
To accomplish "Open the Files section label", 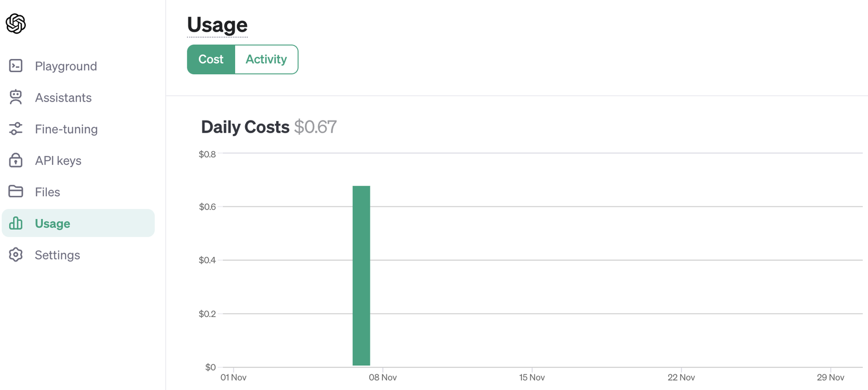I will tap(47, 192).
